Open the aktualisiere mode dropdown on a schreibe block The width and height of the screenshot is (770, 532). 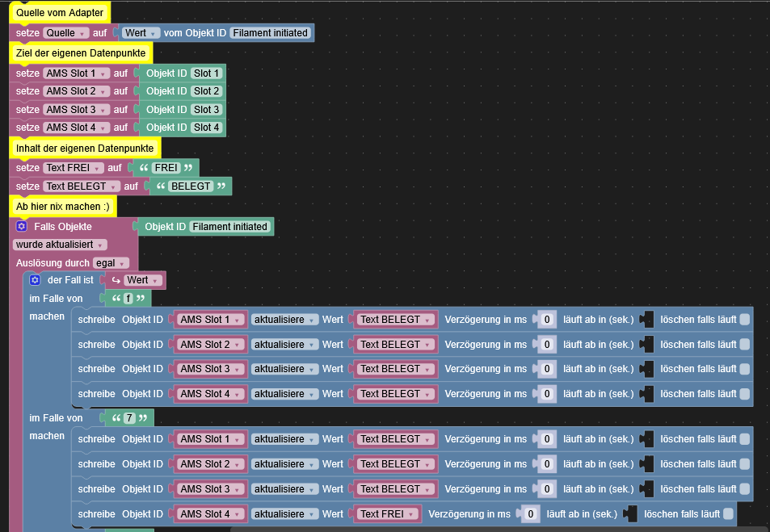284,319
